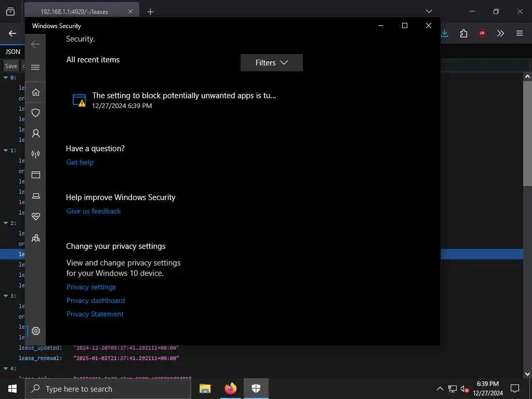532x399 pixels.
Task: Open Device performance & health heart icon
Action: [x=36, y=217]
